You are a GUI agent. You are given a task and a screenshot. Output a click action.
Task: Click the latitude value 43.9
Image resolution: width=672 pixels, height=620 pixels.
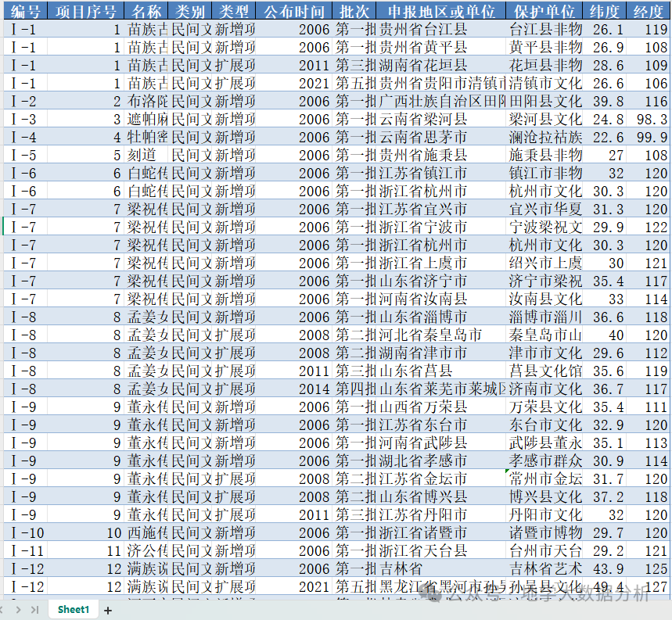(604, 568)
